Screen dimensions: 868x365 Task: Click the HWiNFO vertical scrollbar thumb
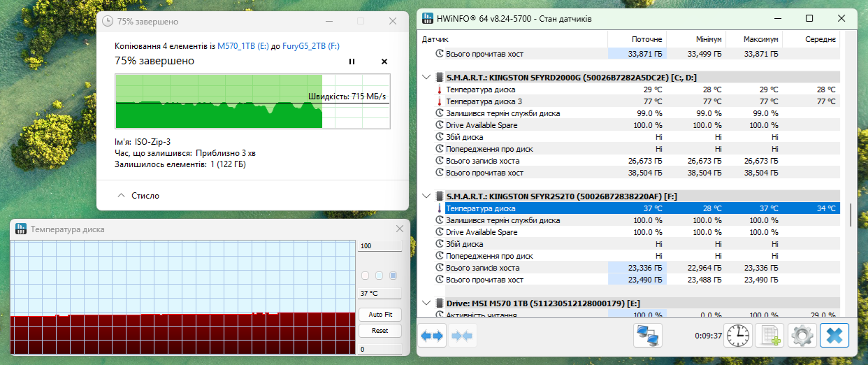pyautogui.click(x=850, y=215)
